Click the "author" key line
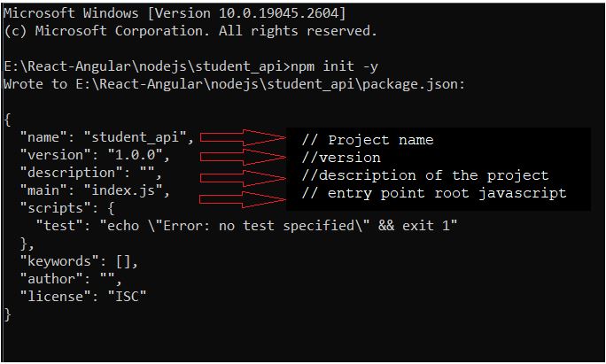 [x=69, y=279]
